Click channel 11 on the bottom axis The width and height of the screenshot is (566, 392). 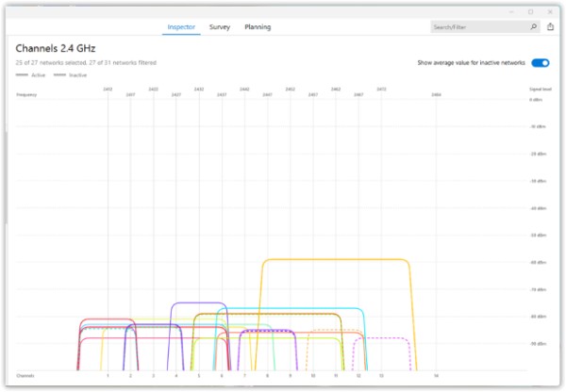[336, 375]
